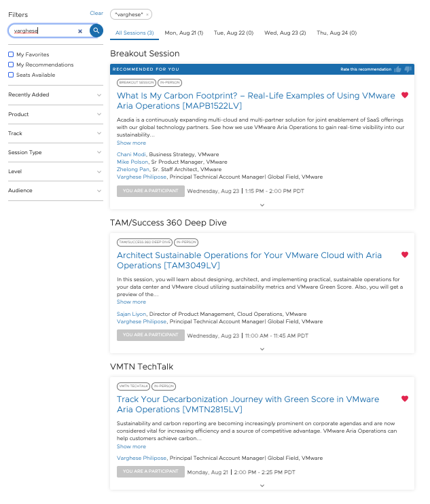
Task: Click You Are A Participant for Monday session
Action: (x=150, y=471)
